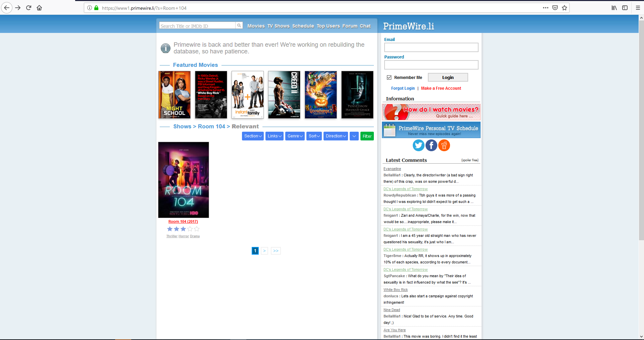
Task: Bookmark this page with the star icon
Action: (564, 8)
